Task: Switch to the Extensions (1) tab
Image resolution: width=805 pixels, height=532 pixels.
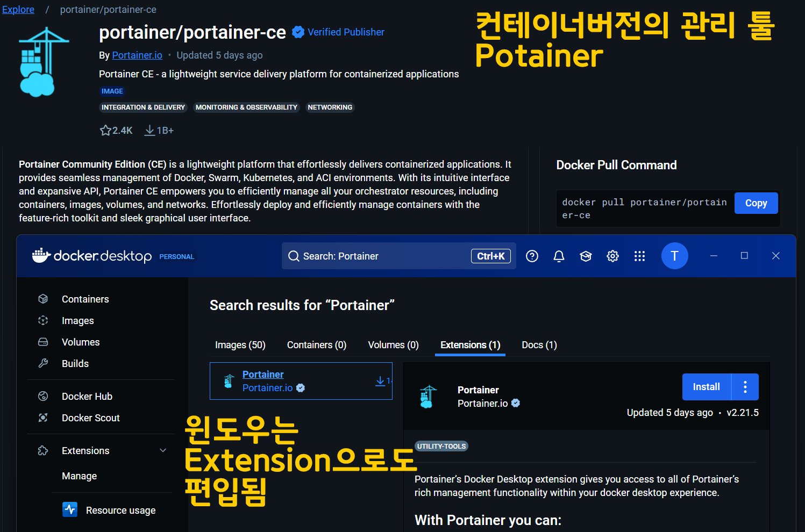Action: [471, 345]
